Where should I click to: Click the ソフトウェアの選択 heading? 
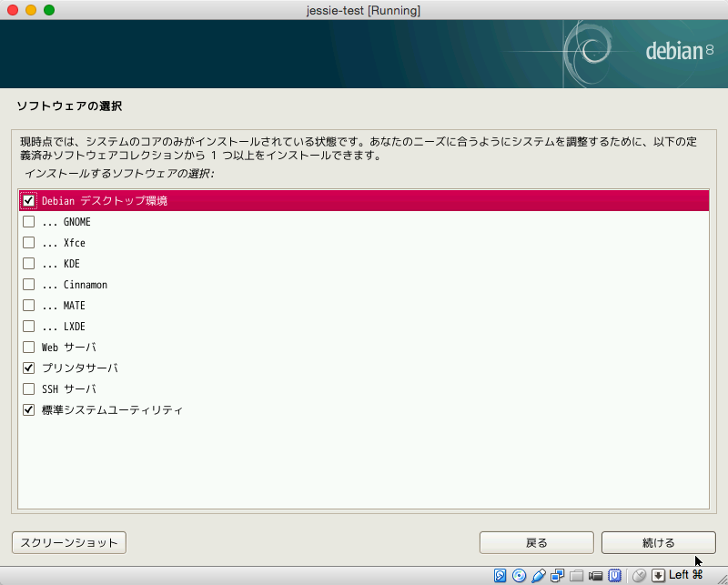coord(70,106)
